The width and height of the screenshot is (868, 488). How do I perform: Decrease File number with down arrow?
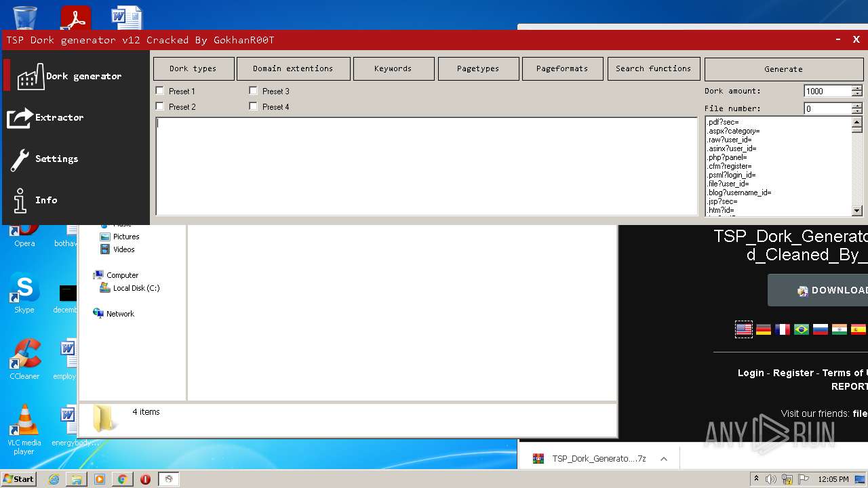click(x=857, y=111)
